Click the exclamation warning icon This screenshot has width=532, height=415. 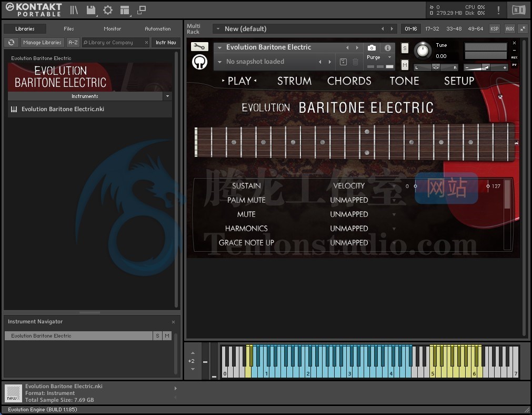498,10
